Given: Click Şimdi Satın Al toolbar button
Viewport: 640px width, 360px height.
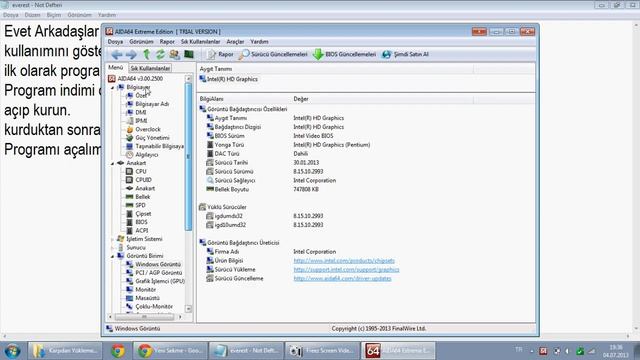Looking at the screenshot, I should click(x=405, y=54).
